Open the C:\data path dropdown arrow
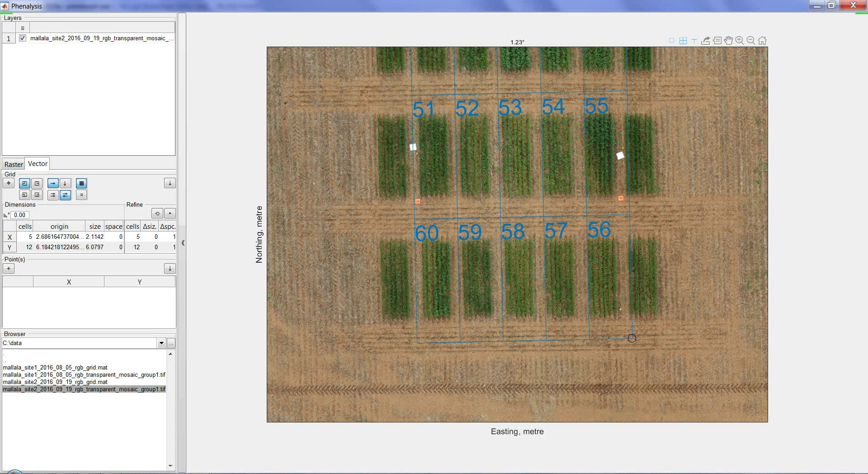868x474 pixels. pyautogui.click(x=161, y=343)
